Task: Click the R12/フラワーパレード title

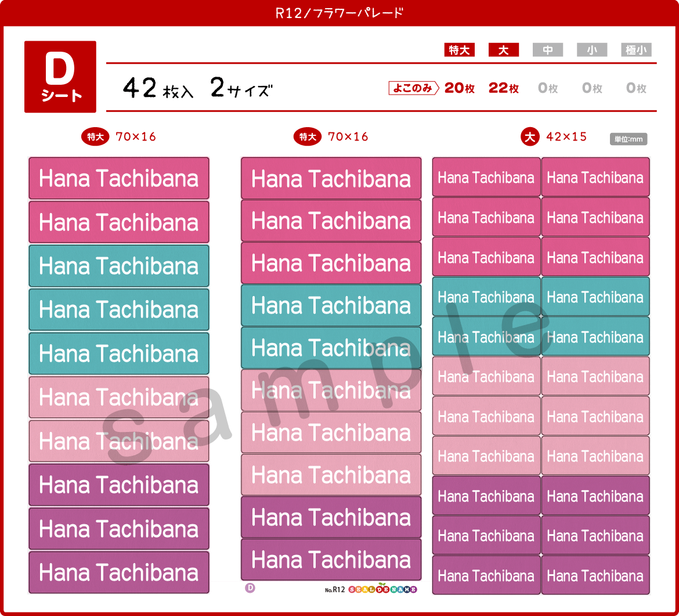Action: tap(339, 13)
